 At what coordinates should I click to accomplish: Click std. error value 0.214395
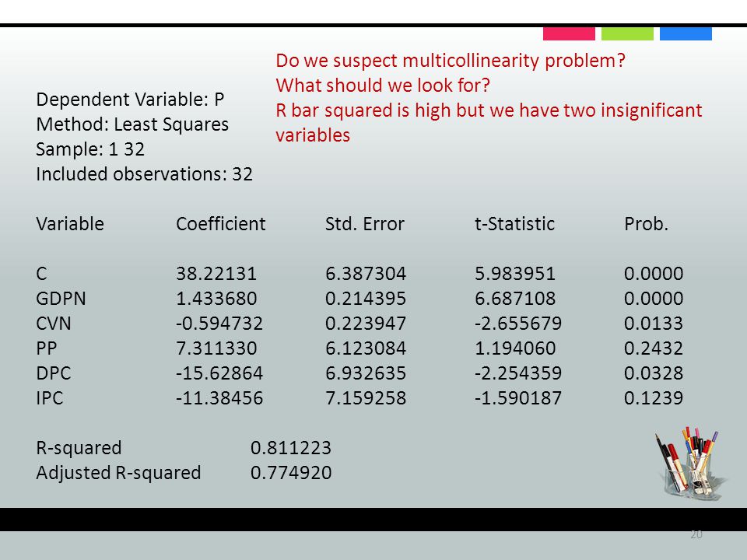[366, 299]
